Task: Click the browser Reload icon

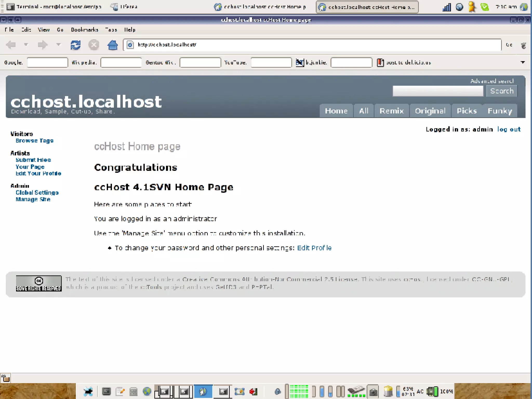Action: point(75,45)
